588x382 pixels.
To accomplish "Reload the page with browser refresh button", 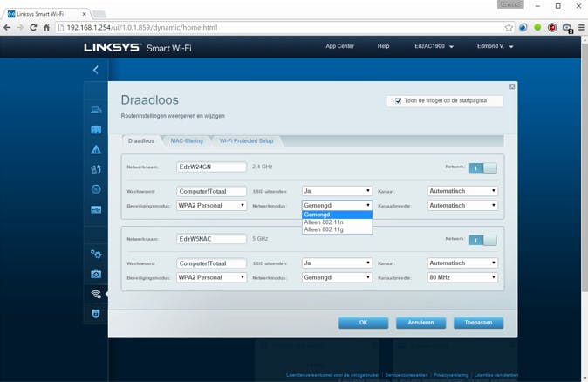I will coord(34,28).
